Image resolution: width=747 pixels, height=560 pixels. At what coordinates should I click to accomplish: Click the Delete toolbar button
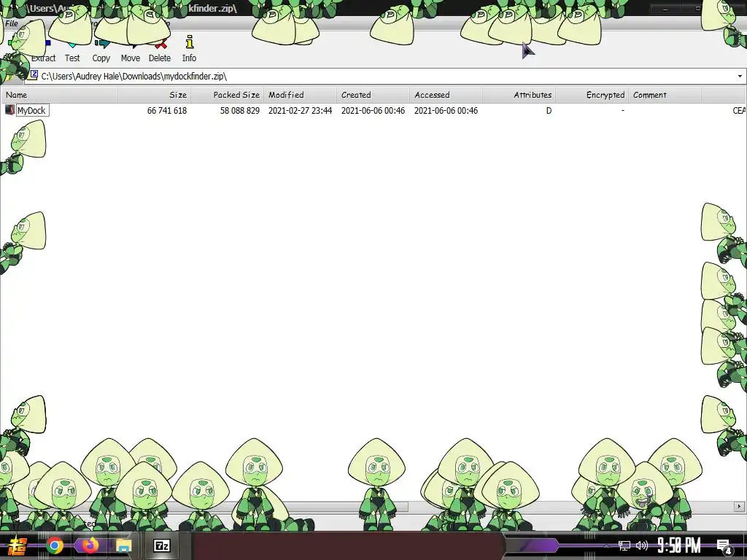160,49
